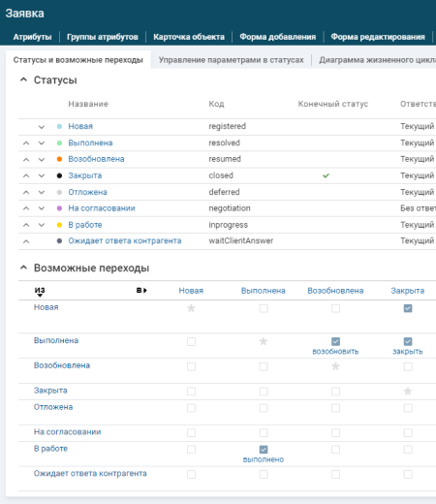This screenshot has width=436, height=504.
Task: Click the code cell waitClientAnswer
Action: pos(241,240)
